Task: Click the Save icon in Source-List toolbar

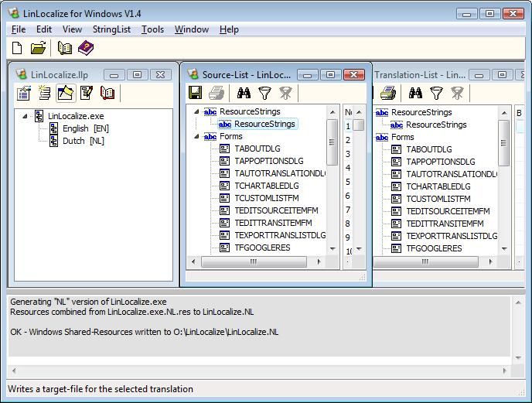Action: 196,94
